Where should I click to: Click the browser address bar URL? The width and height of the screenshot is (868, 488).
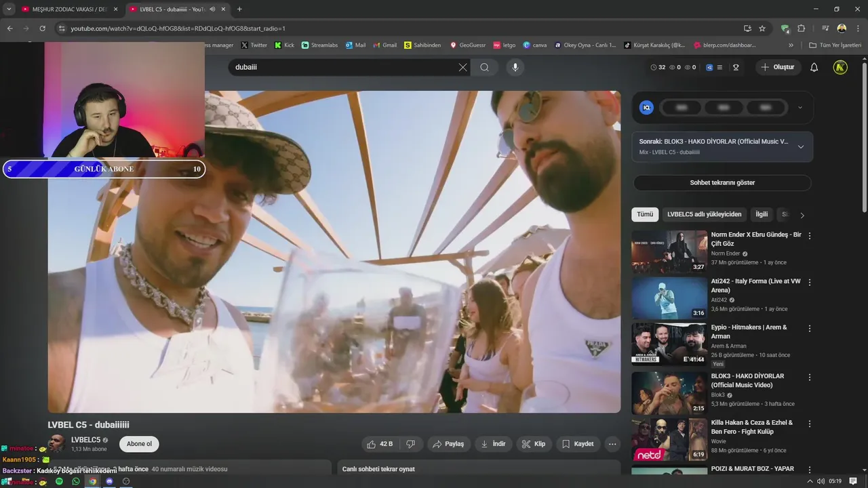[178, 28]
